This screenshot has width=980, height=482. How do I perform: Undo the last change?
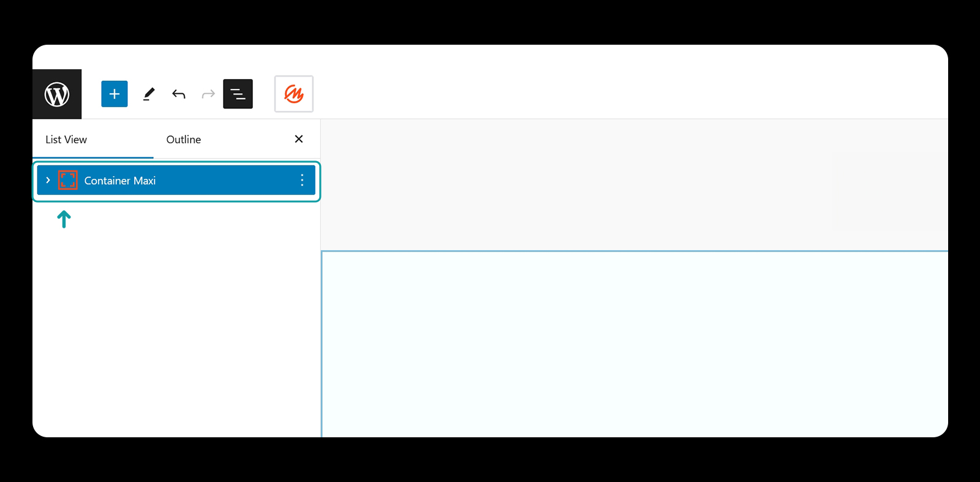point(179,94)
